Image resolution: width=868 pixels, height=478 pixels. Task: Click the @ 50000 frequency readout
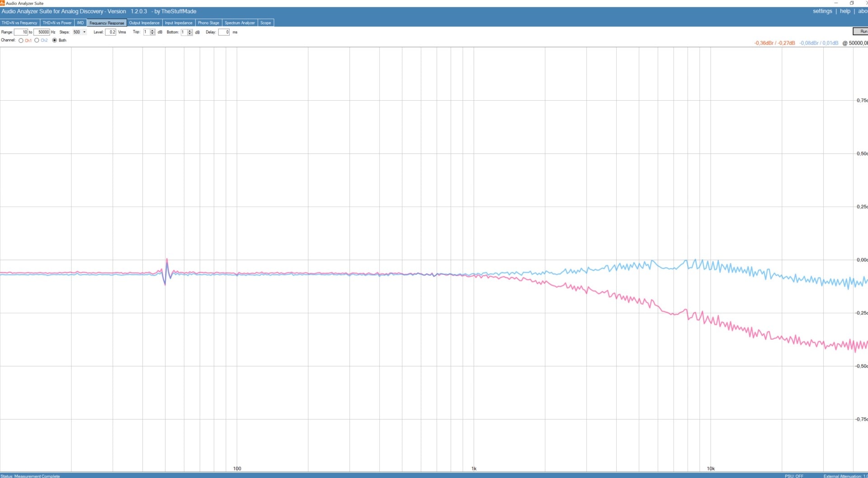click(855, 43)
